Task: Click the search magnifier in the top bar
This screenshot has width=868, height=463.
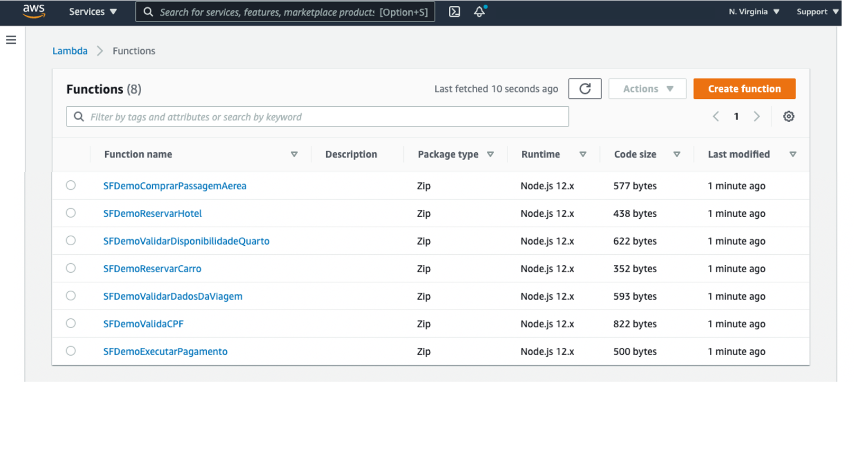Action: point(149,12)
